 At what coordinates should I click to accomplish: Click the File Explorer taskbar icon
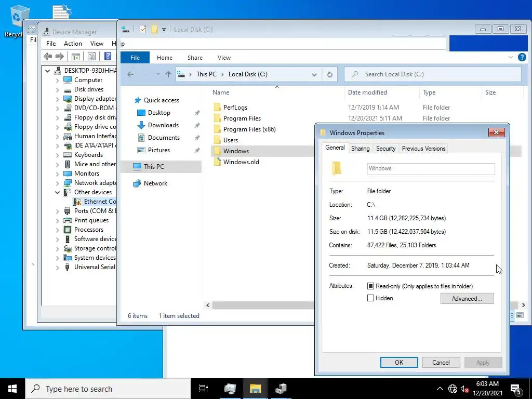point(255,389)
